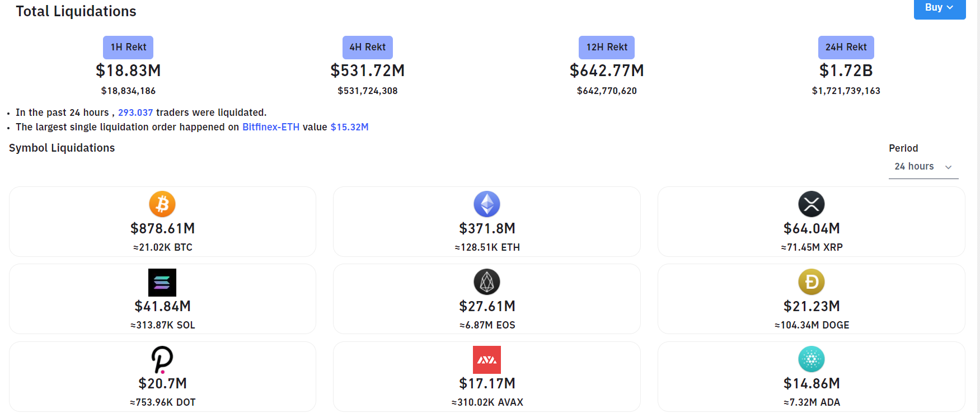This screenshot has width=980, height=413.
Task: Click the Bitcoin logo icon
Action: click(x=162, y=204)
